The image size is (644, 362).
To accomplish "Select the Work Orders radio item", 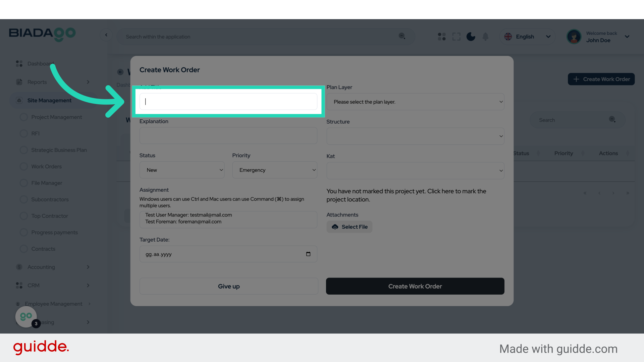I will coord(24,167).
